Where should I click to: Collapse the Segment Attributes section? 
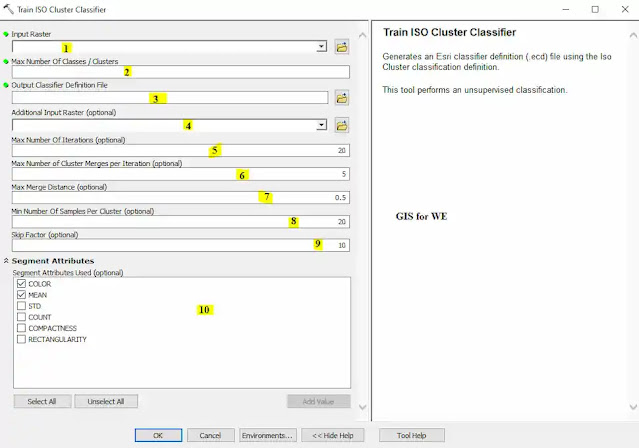pyautogui.click(x=6, y=260)
